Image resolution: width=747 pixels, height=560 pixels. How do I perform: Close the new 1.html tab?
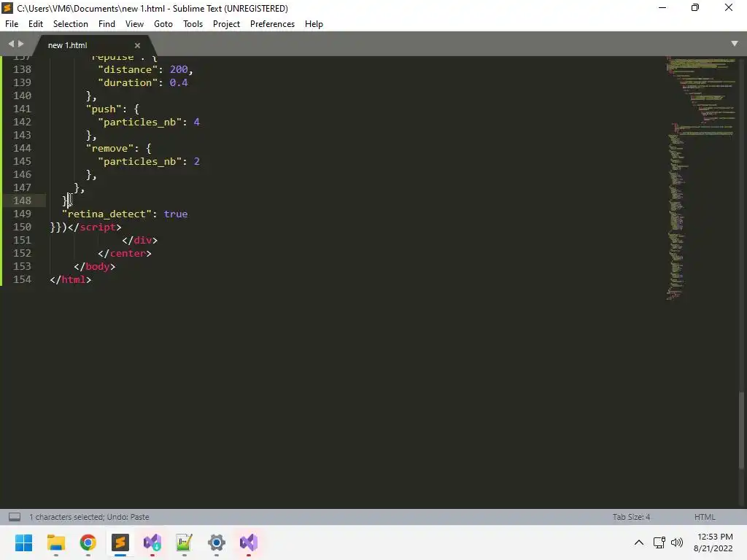137,45
